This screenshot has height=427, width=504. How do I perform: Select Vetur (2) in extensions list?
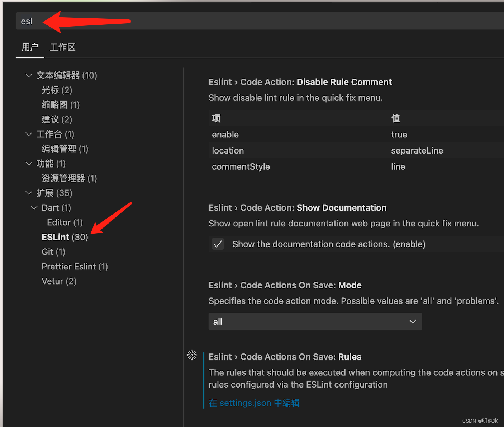tap(59, 281)
